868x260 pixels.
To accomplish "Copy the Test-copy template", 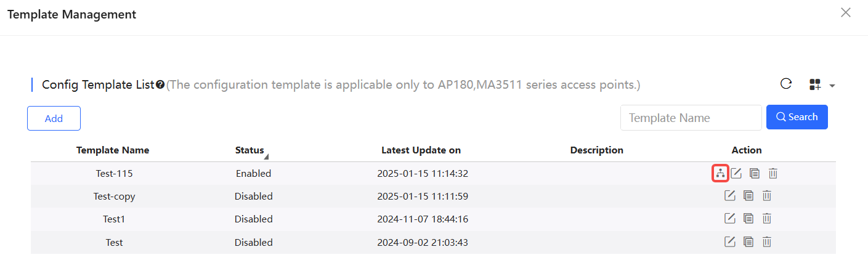I will (748, 196).
